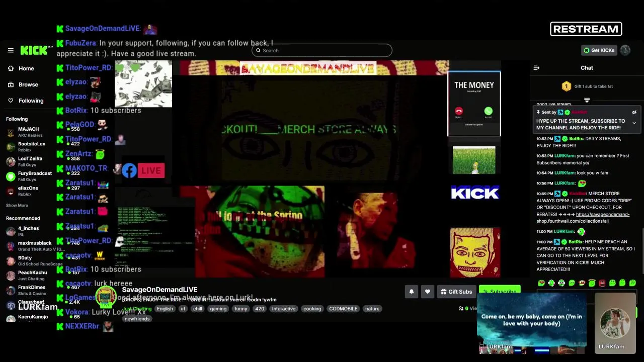Pick the first green emote in the chat emote row
The height and width of the screenshot is (362, 644).
click(541, 283)
